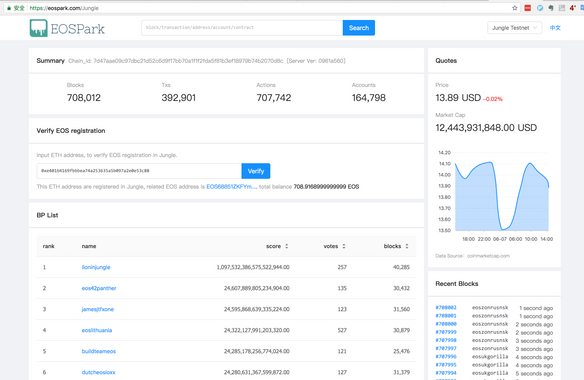584x380 pixels.
Task: Bookmark this page with star icon
Action: point(515,8)
